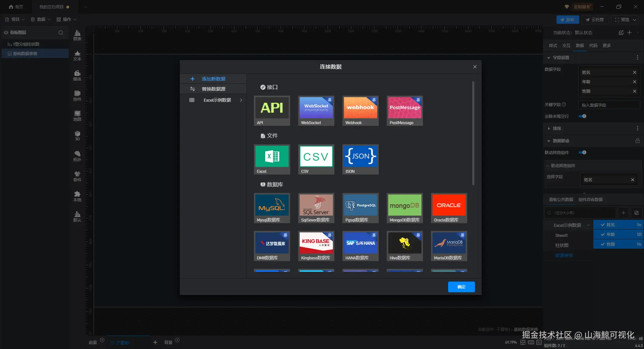This screenshot has width=644, height=349.
Task: Click the 发布 publish button
Action: coord(568,20)
